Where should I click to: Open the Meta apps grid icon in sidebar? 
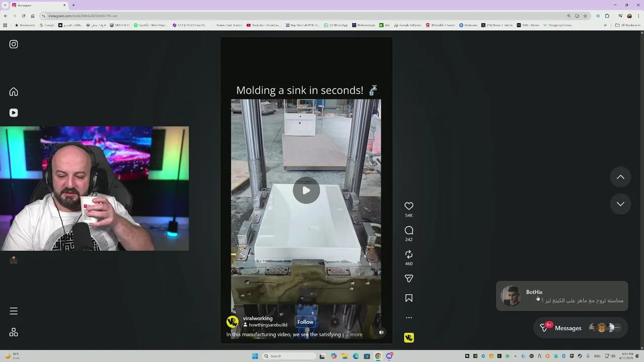[14, 332]
